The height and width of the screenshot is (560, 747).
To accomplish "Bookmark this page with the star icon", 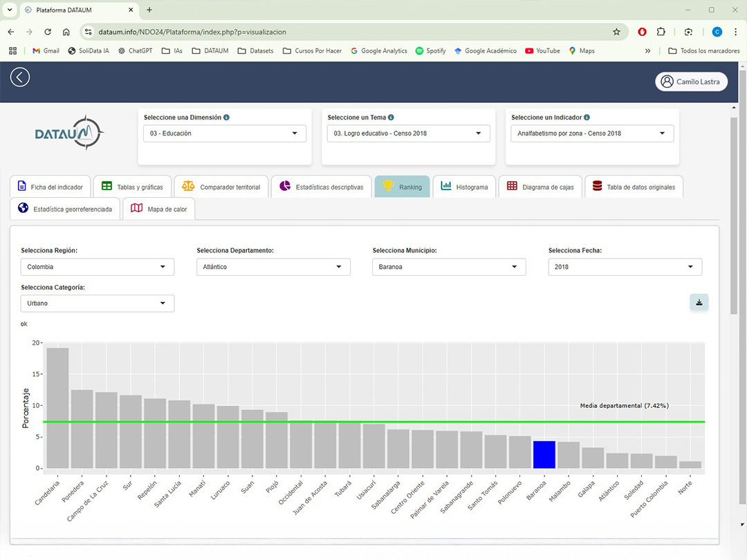I will (616, 32).
